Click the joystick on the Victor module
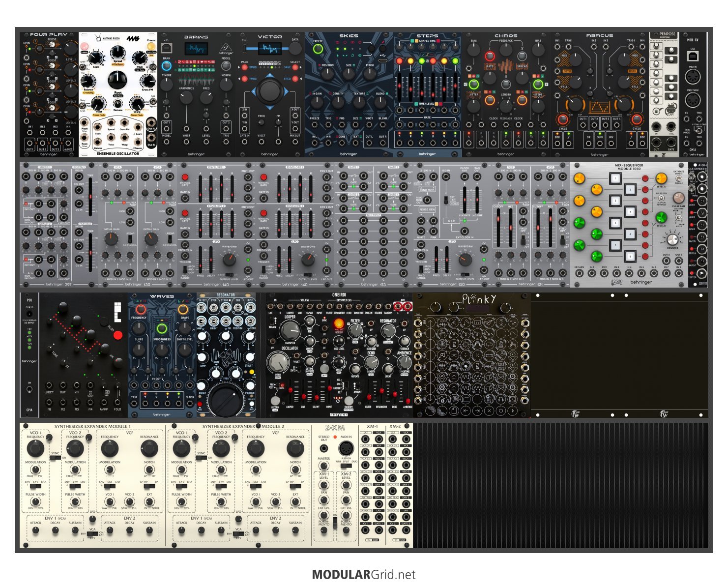 pyautogui.click(x=269, y=90)
